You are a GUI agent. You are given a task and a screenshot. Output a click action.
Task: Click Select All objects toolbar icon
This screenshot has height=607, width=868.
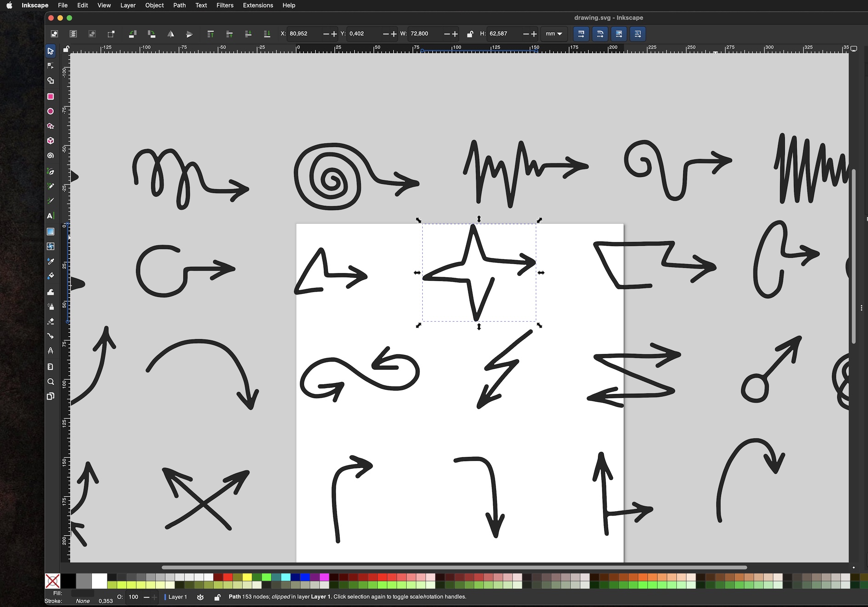[54, 34]
